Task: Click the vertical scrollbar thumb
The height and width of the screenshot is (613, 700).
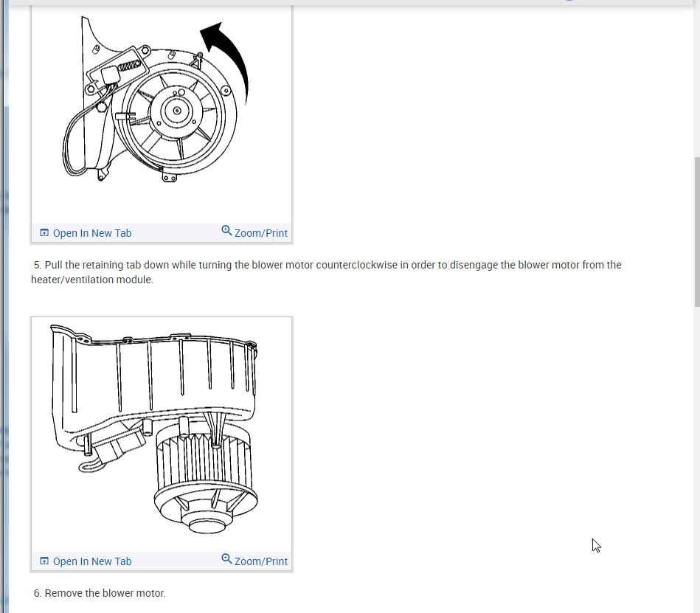Action: point(697,232)
